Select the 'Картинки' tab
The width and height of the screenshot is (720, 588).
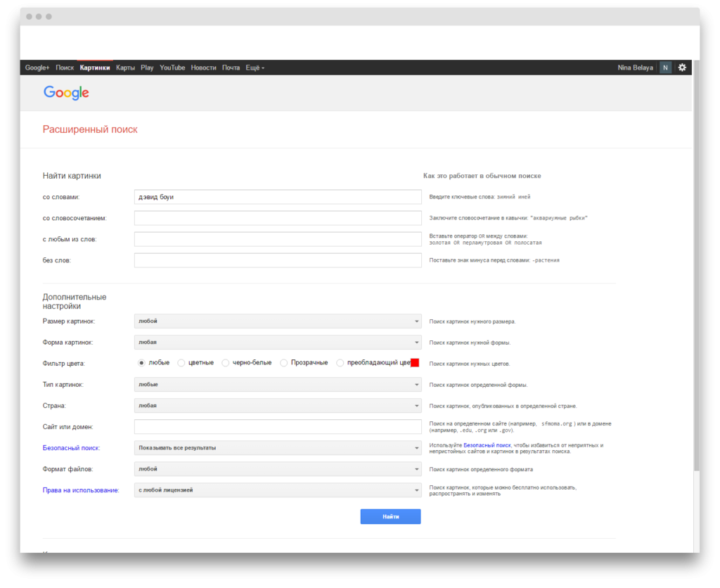[x=95, y=68]
